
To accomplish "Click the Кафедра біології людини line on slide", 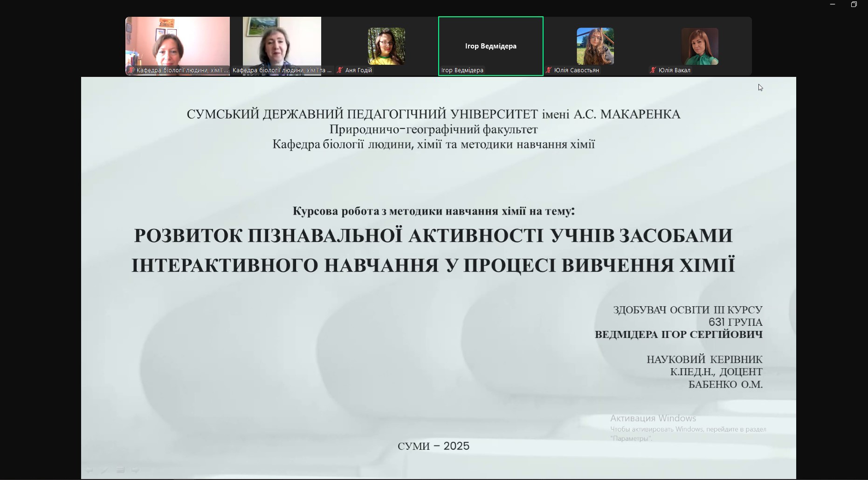I will click(x=434, y=144).
